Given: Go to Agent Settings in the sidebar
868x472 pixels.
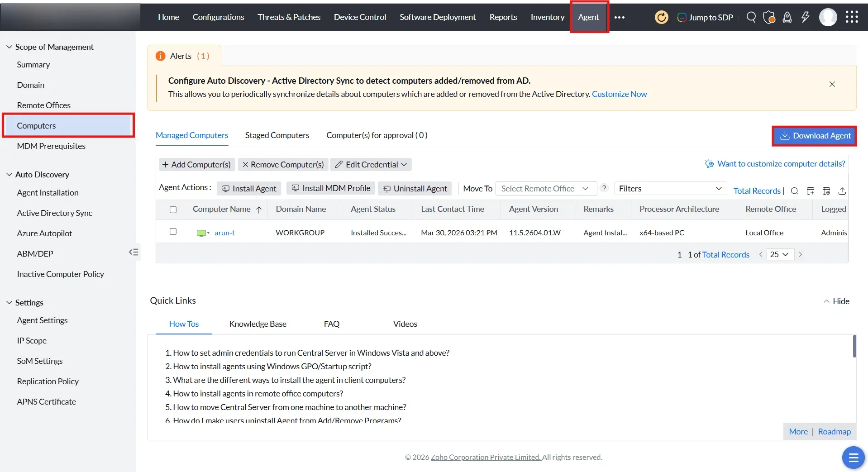Looking at the screenshot, I should tap(42, 320).
